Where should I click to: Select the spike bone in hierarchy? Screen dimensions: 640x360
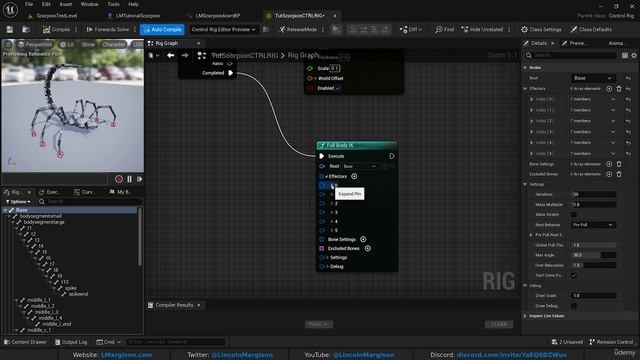coord(71,288)
